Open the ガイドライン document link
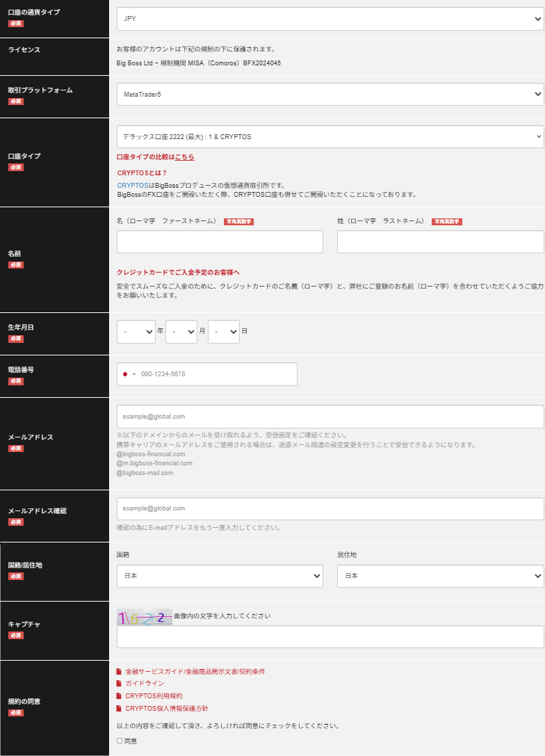545x756 pixels. [x=145, y=684]
